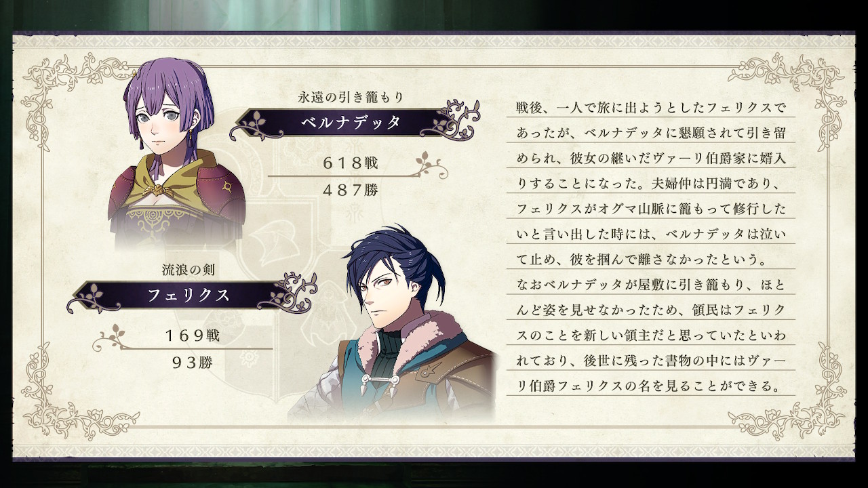Click the first epilogue line starting 戦後、一人で旅に

650,108
